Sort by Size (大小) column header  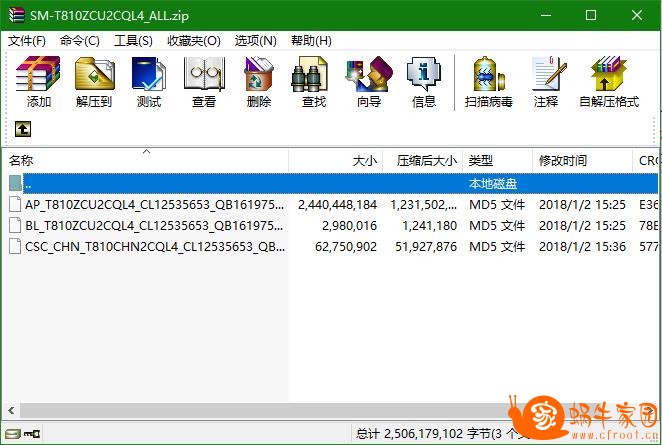click(x=336, y=160)
